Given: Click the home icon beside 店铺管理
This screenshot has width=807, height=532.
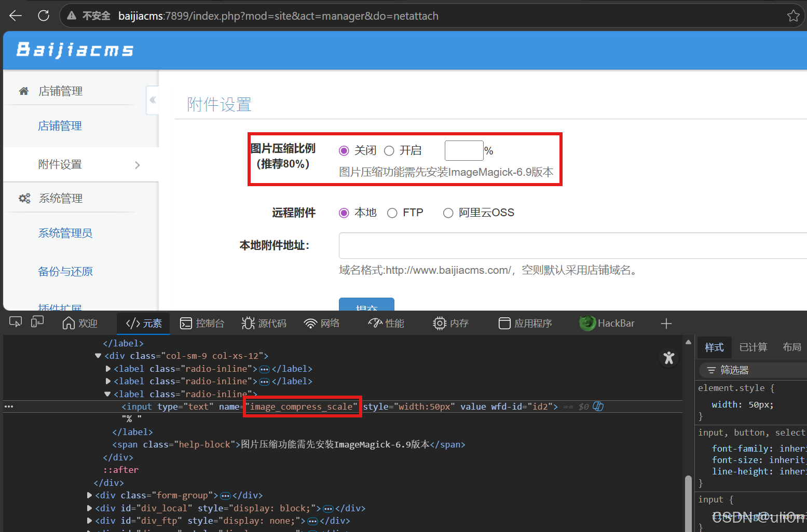Looking at the screenshot, I should (x=23, y=91).
